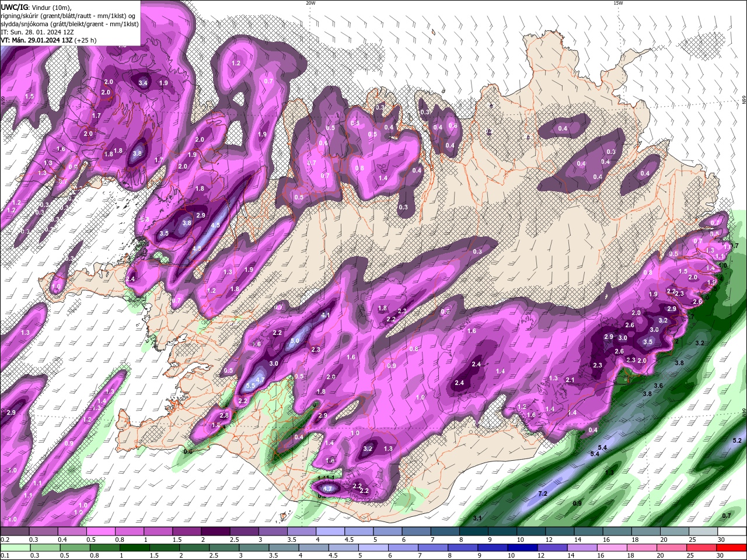This screenshot has width=747, height=560.
Task: Click the pale grey 25 swatch in top legend row
Action: pos(704,531)
